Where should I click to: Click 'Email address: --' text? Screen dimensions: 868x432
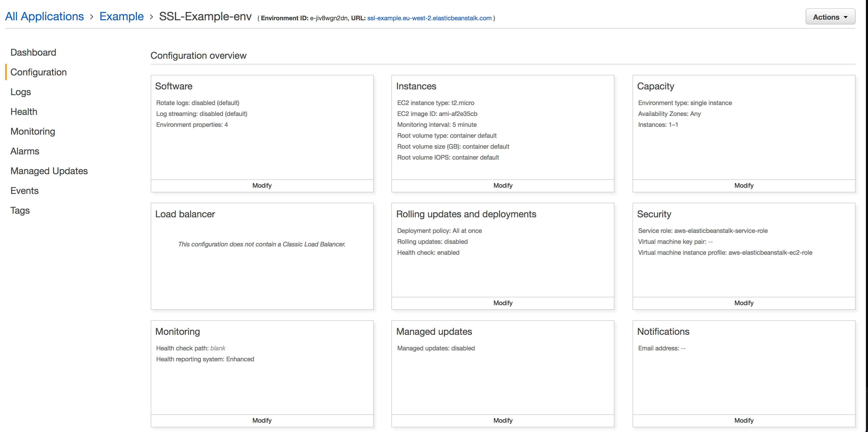click(662, 348)
